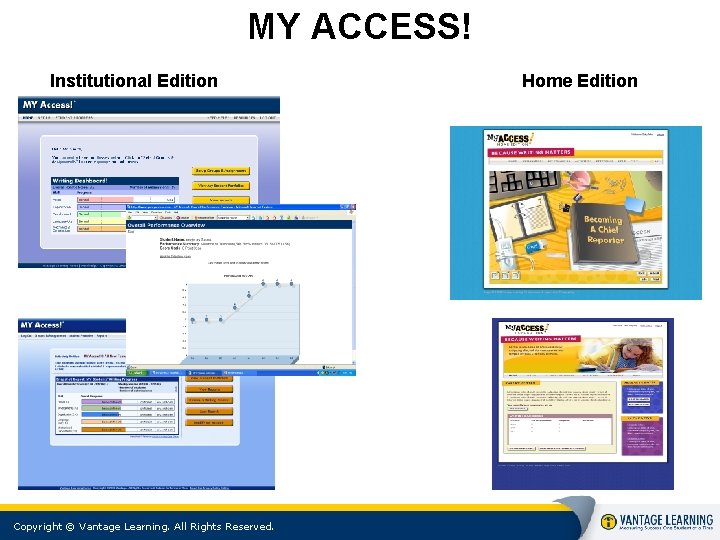This screenshot has height=540, width=720.
Task: Click the performance line chart in the browser window
Action: point(243,320)
